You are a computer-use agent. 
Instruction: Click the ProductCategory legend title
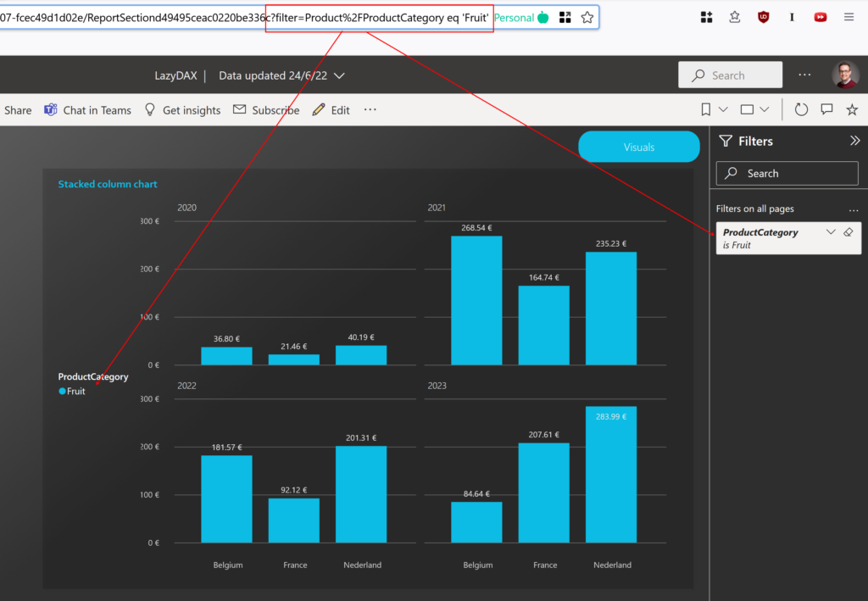click(x=93, y=376)
